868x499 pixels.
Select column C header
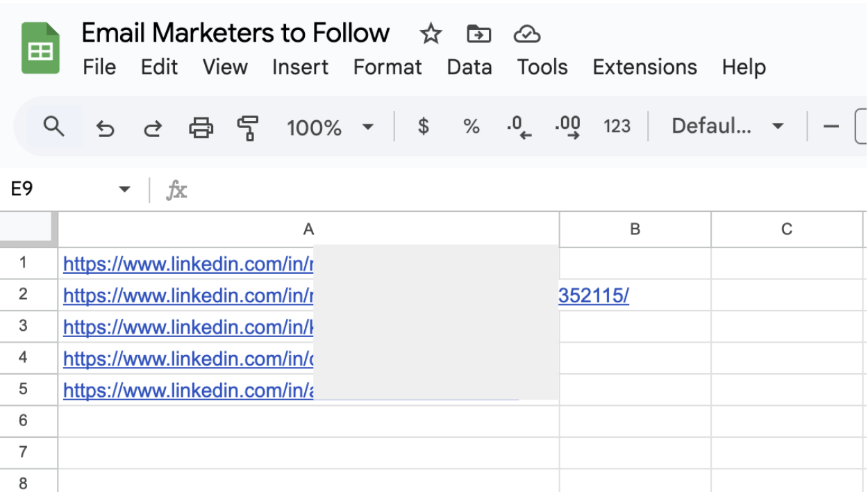pyautogui.click(x=787, y=229)
